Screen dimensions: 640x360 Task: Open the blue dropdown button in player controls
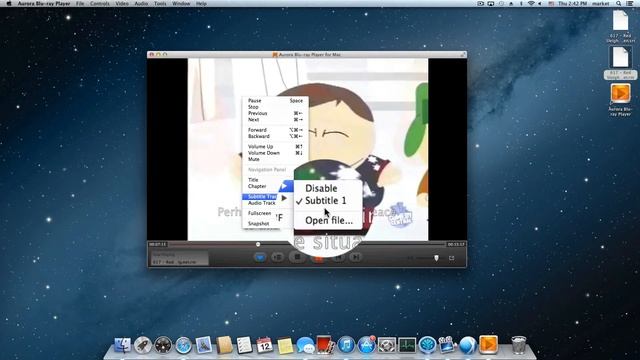click(260, 257)
